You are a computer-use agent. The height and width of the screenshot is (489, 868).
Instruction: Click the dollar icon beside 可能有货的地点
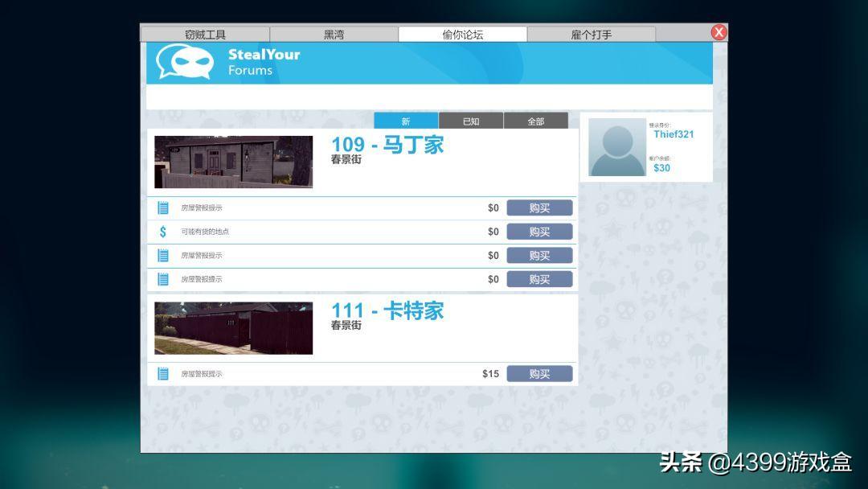click(x=162, y=232)
